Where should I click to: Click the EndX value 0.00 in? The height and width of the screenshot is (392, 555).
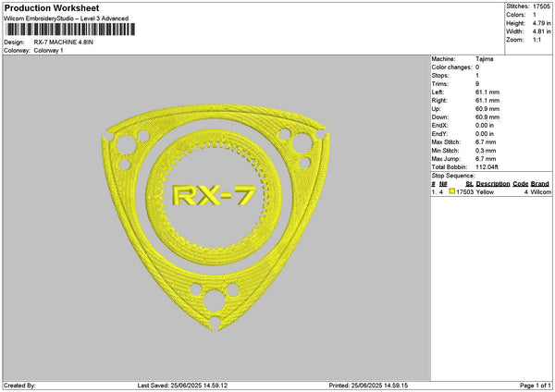[x=485, y=125]
